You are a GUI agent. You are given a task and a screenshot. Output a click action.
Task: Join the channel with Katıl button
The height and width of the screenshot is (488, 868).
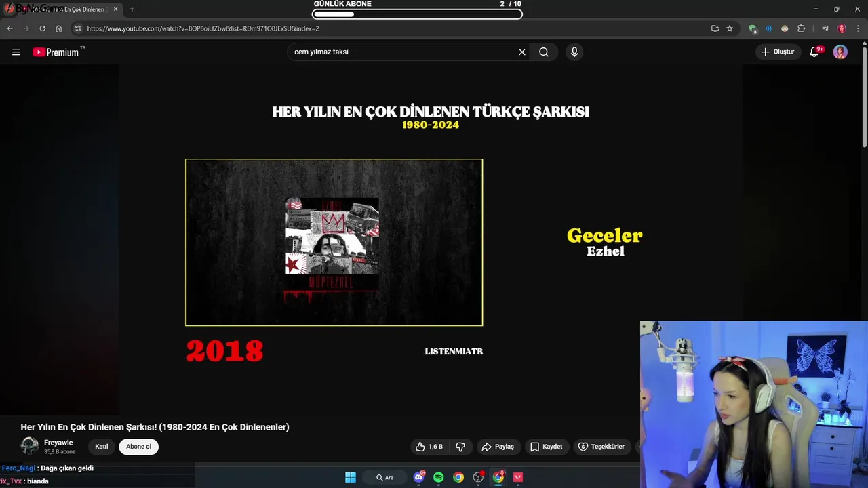[x=102, y=447]
